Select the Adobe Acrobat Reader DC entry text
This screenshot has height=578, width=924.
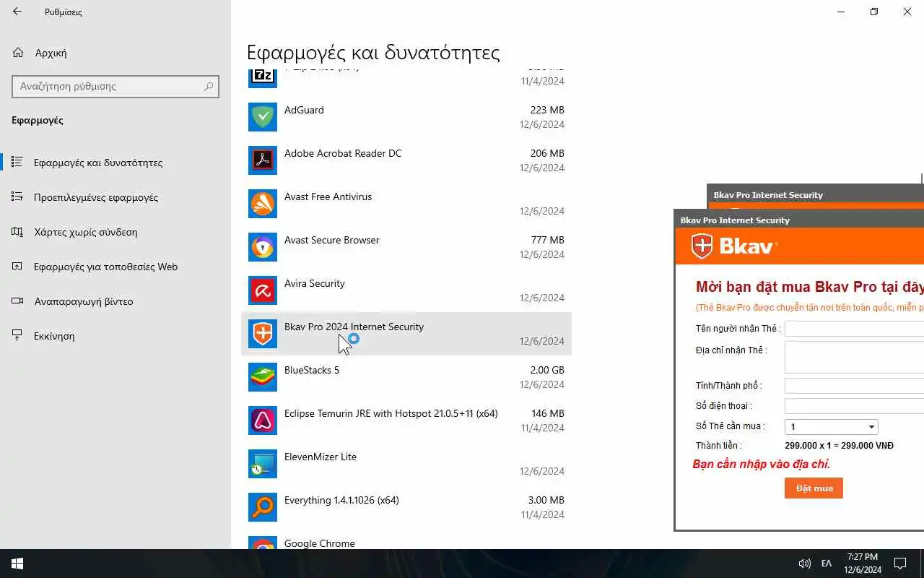point(343,153)
